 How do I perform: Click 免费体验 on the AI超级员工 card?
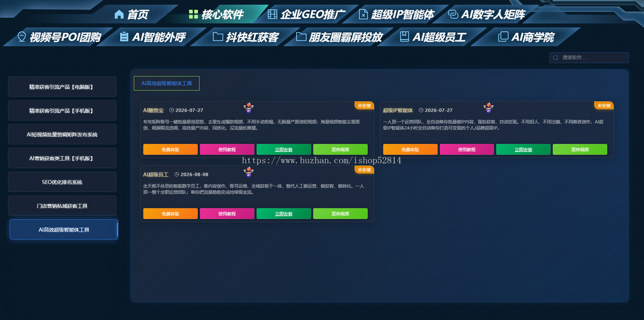click(170, 214)
